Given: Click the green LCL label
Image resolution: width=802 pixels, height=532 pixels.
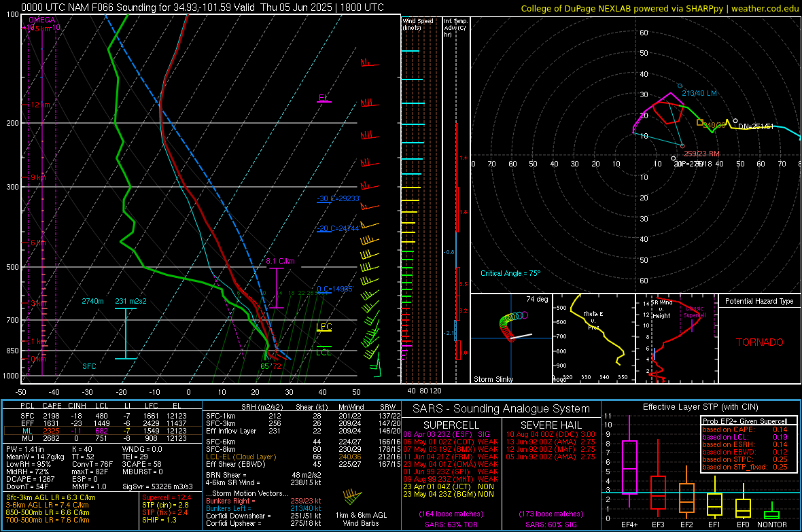Looking at the screenshot, I should (324, 353).
